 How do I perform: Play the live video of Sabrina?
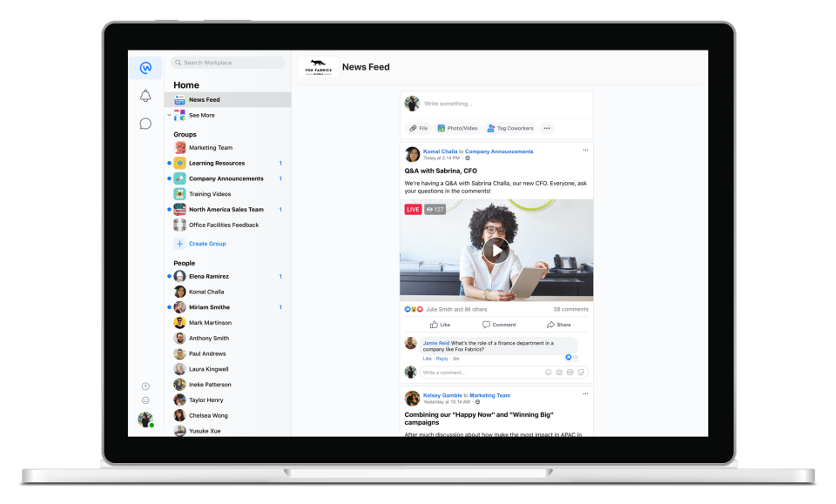(x=496, y=250)
